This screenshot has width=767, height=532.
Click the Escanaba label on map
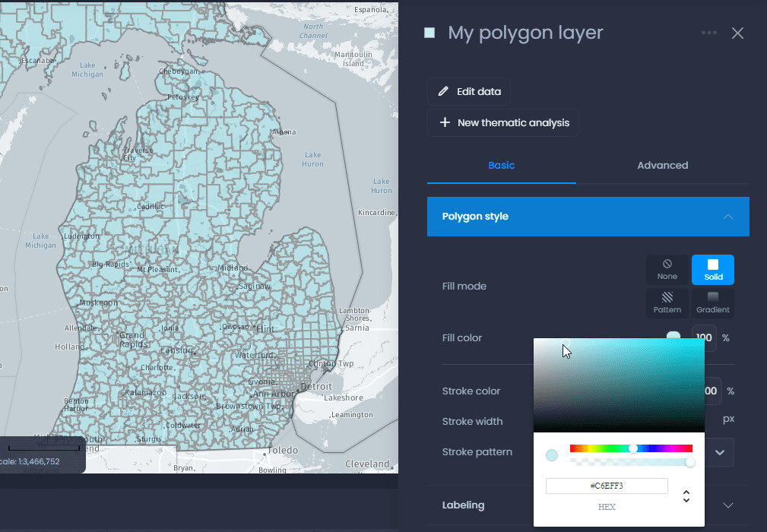[x=37, y=61]
